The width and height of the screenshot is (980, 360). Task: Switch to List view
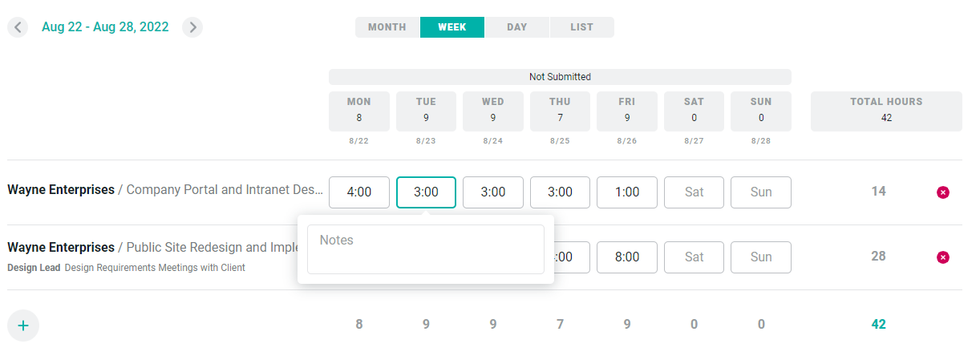point(582,27)
